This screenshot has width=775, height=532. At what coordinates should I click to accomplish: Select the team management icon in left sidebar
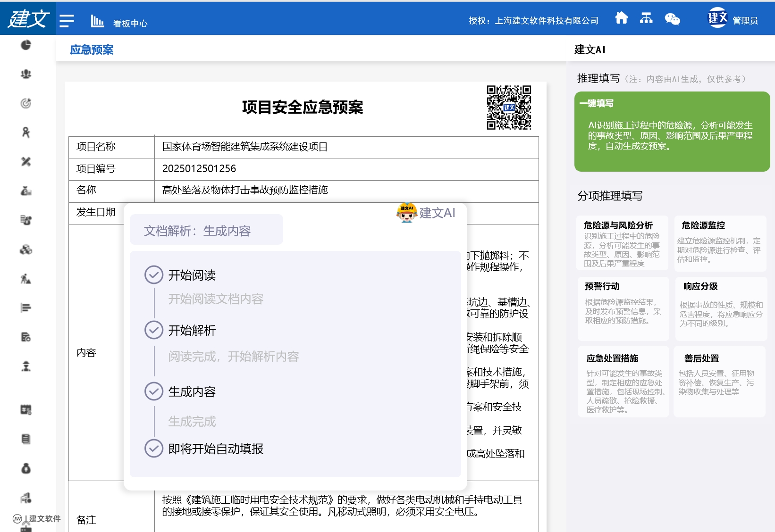[x=26, y=74]
